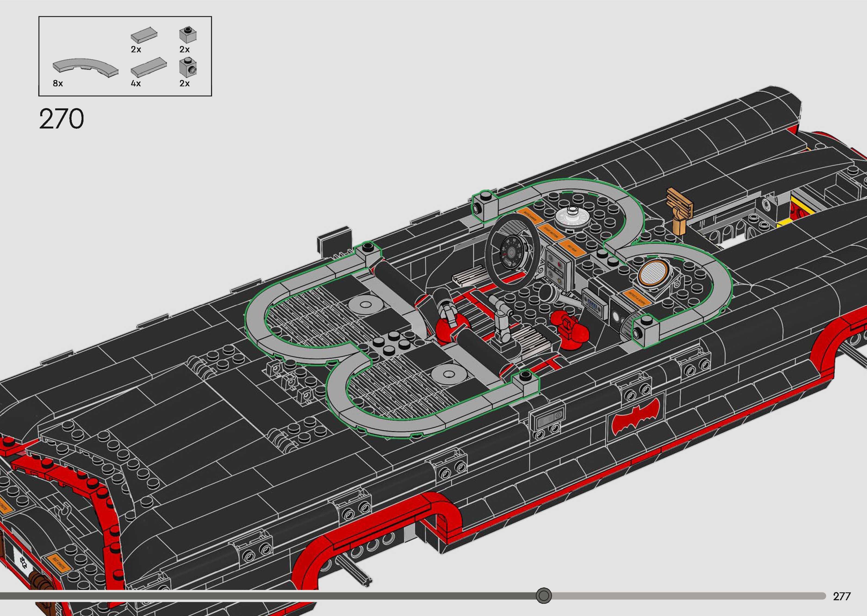Click the page number 277
This screenshot has height=616, width=867.
coord(841,596)
